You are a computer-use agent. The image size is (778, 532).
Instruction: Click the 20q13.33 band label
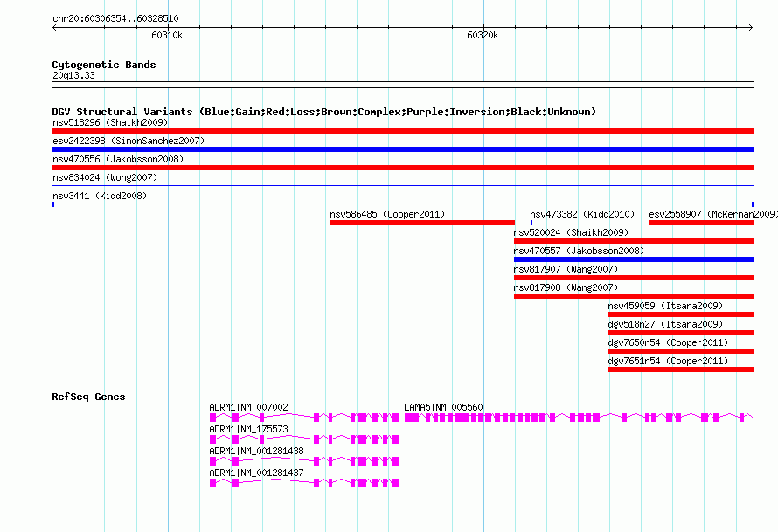[x=73, y=75]
